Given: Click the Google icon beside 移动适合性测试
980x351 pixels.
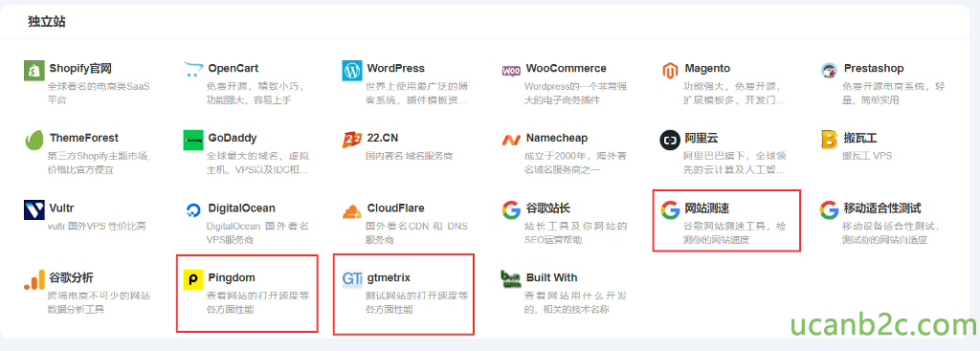Looking at the screenshot, I should point(830,210).
